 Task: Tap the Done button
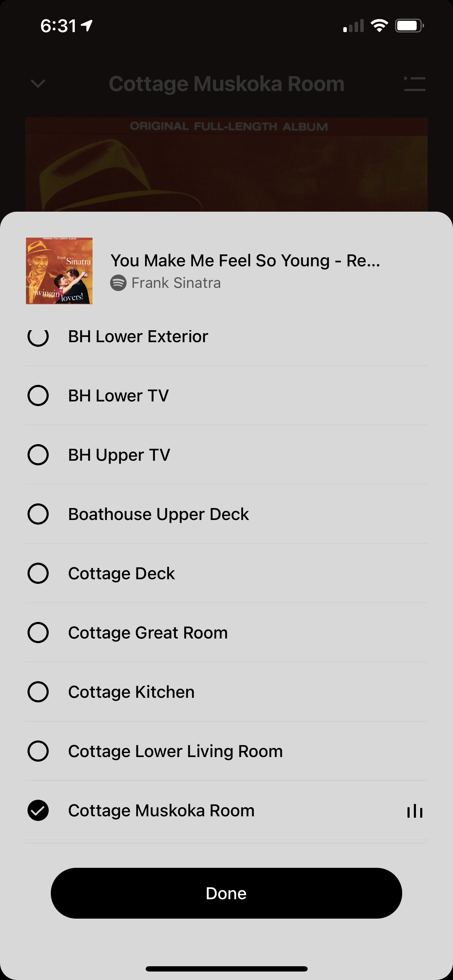(226, 893)
